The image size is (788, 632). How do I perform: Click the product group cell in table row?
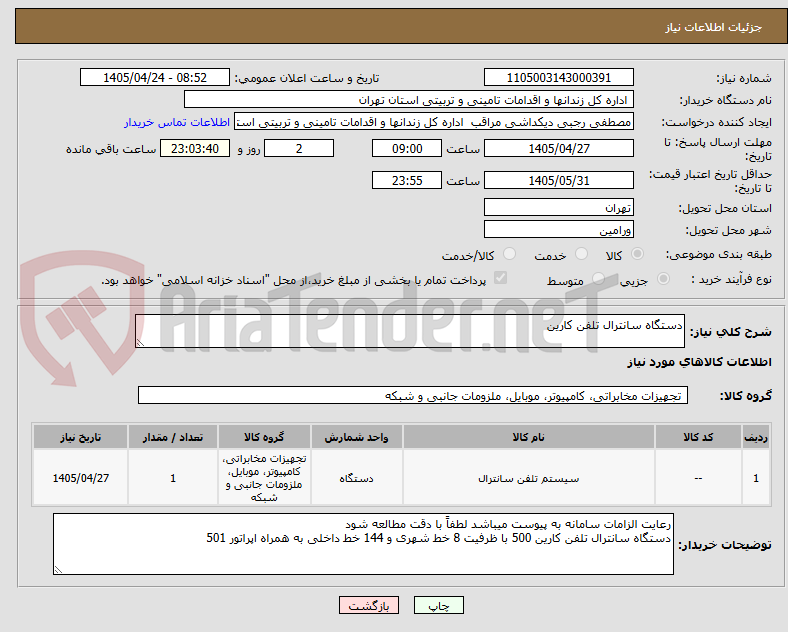(x=264, y=478)
